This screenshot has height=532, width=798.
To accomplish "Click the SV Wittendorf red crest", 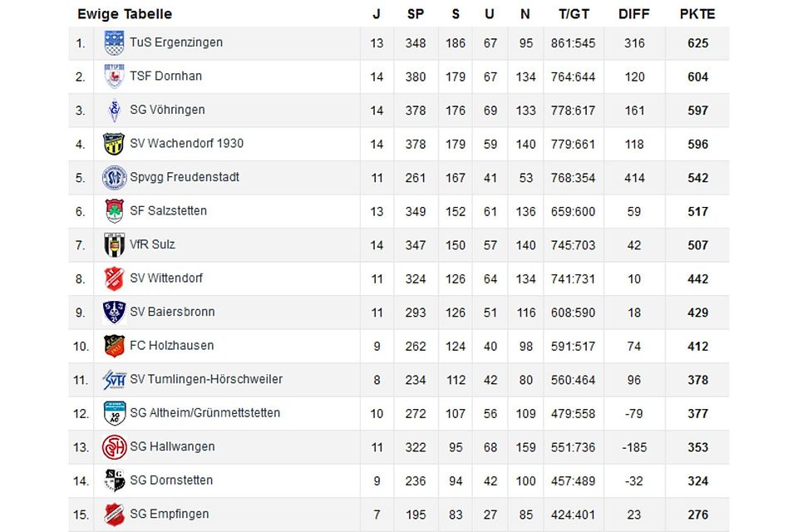I will pyautogui.click(x=114, y=278).
